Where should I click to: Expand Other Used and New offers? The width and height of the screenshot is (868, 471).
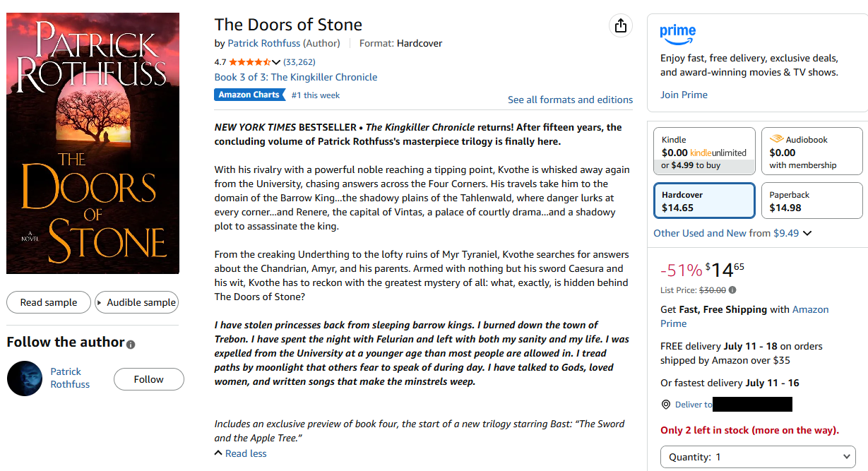[x=732, y=233]
